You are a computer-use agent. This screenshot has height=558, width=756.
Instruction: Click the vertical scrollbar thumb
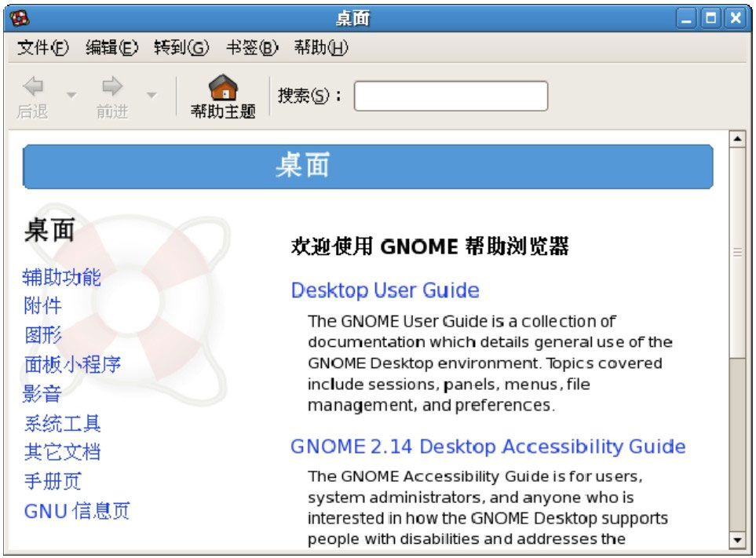(x=737, y=253)
